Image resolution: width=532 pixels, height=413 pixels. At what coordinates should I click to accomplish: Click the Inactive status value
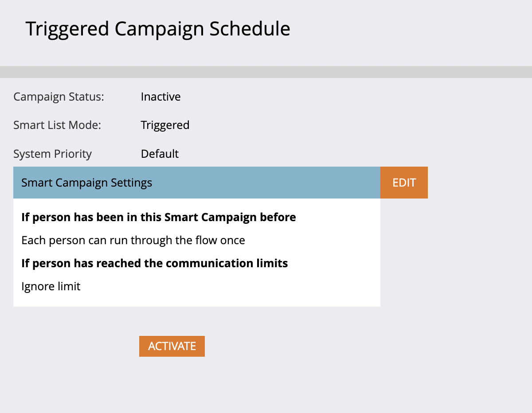[160, 97]
